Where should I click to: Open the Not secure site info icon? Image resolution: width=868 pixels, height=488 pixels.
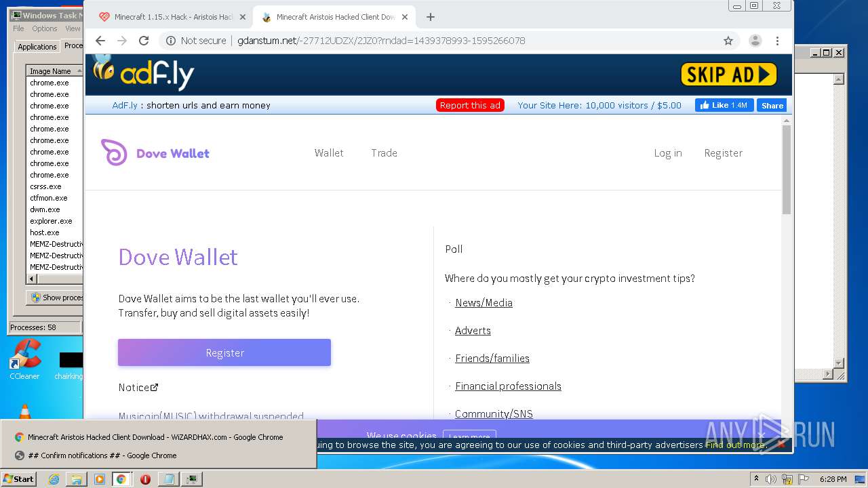tap(171, 41)
